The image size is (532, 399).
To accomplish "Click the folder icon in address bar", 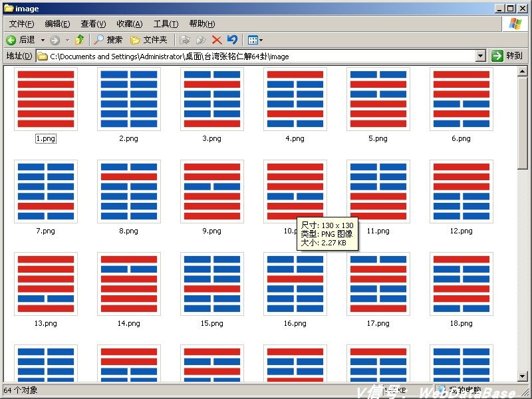I will point(42,57).
